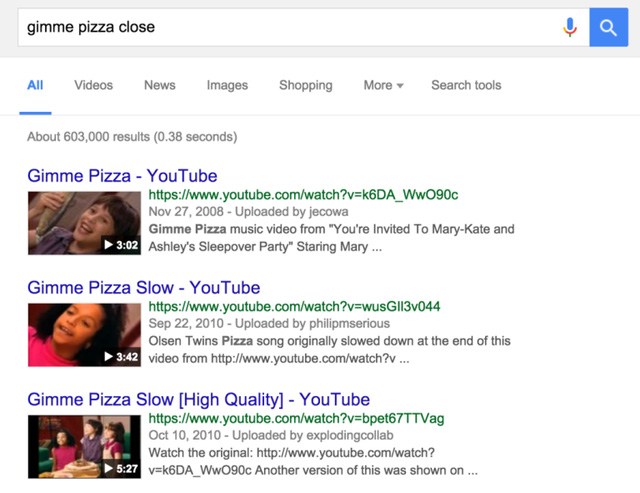
Task: Go to the Shopping tab
Action: tap(306, 85)
